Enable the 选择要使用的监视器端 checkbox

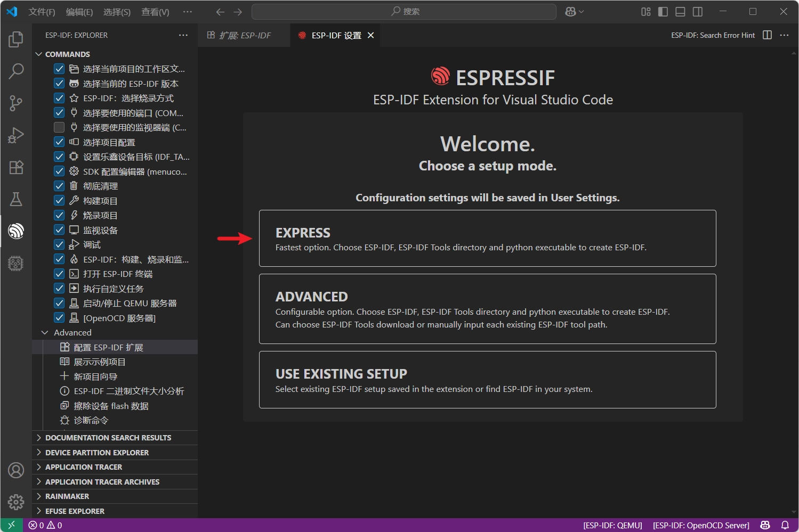click(x=59, y=128)
